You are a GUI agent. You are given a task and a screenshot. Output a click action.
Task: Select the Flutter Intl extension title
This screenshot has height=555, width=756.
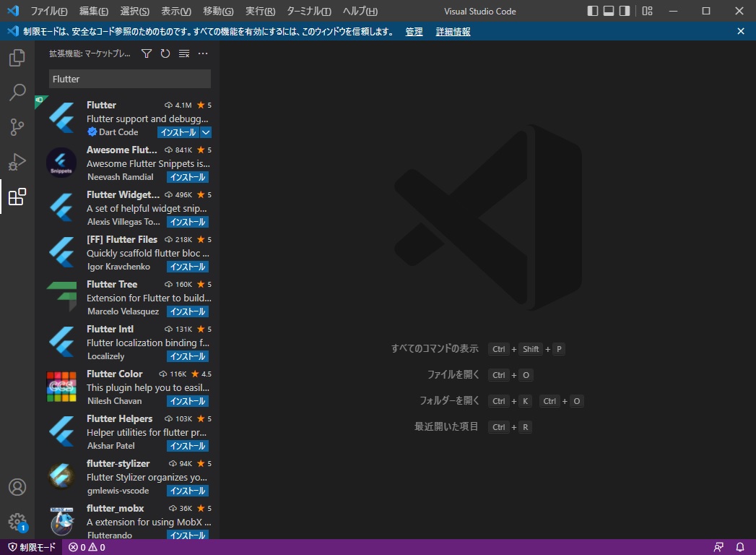point(110,329)
